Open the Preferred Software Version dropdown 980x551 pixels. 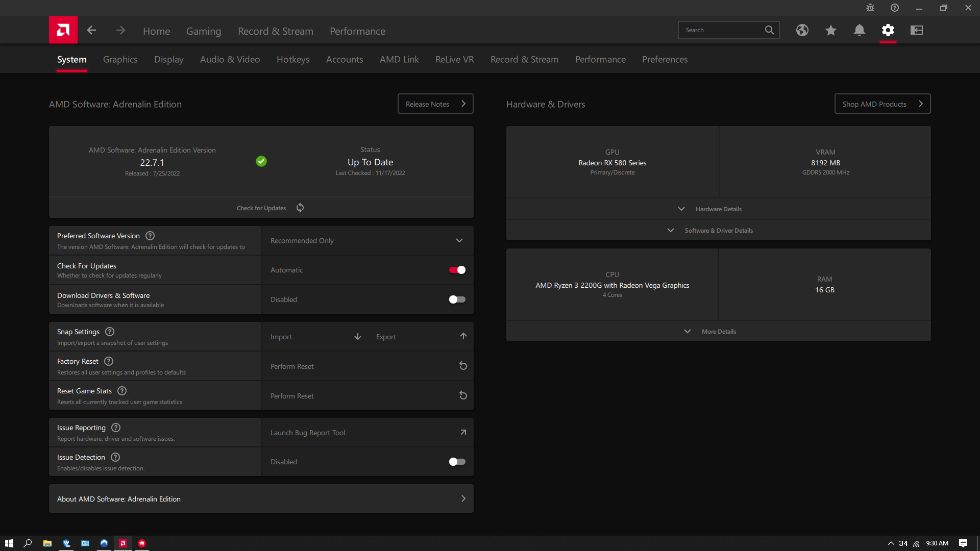tap(367, 240)
